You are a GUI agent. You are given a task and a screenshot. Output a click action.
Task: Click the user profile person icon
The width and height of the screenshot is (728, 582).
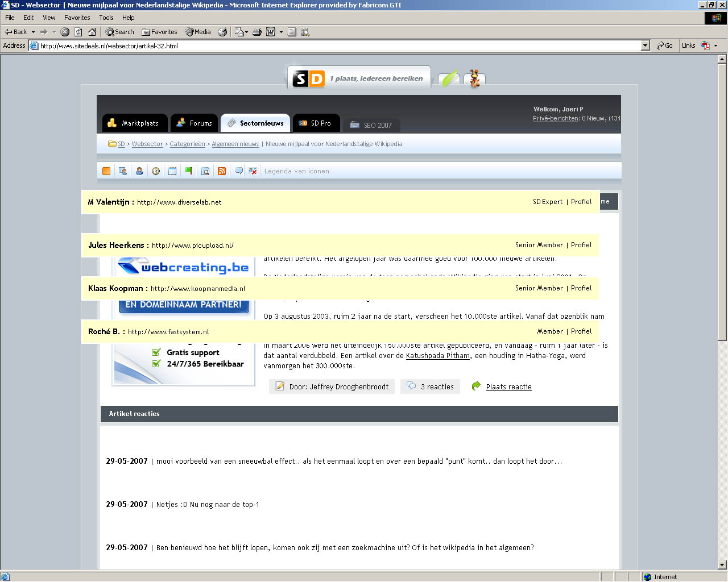139,171
